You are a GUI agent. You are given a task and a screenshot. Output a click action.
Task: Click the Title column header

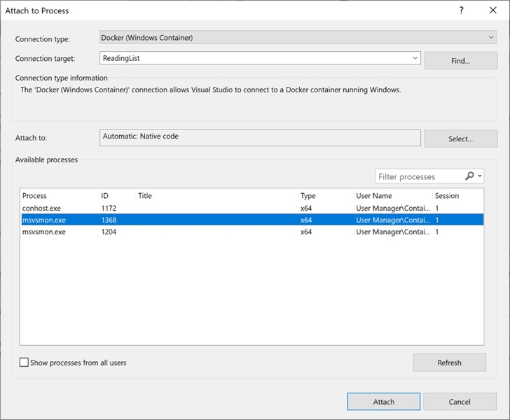(x=145, y=196)
